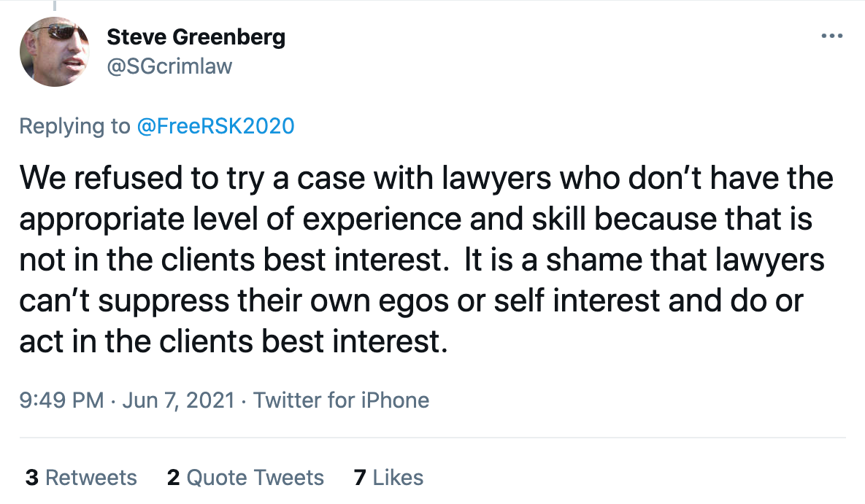
Task: Click the "Likes" label text
Action: pos(398,477)
